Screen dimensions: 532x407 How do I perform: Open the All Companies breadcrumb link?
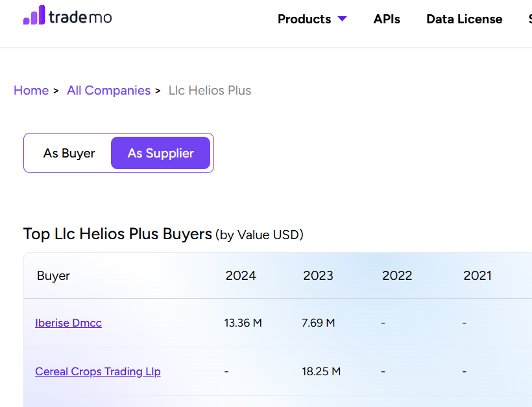(108, 91)
